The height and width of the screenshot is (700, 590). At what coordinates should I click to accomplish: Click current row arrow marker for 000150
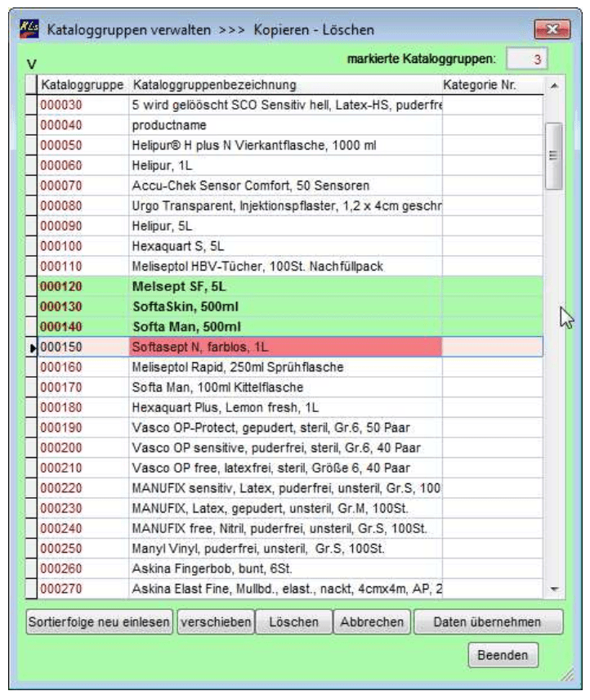[x=31, y=348]
